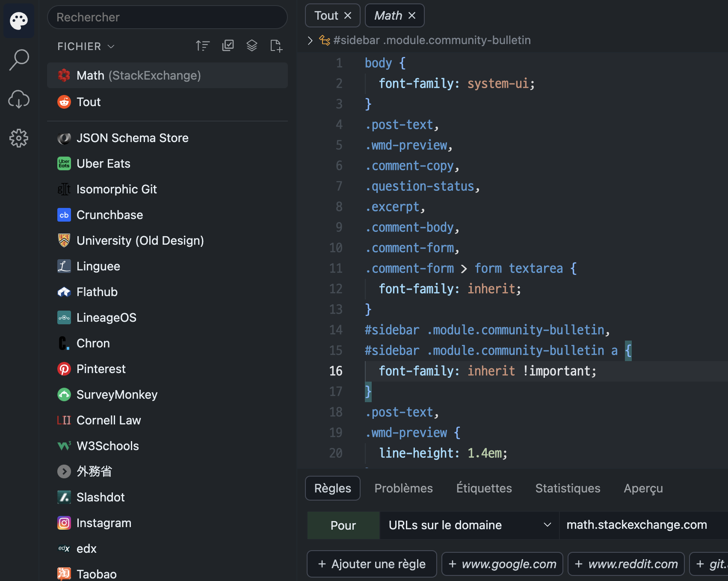728x581 pixels.
Task: Select the Règles tab
Action: [333, 488]
